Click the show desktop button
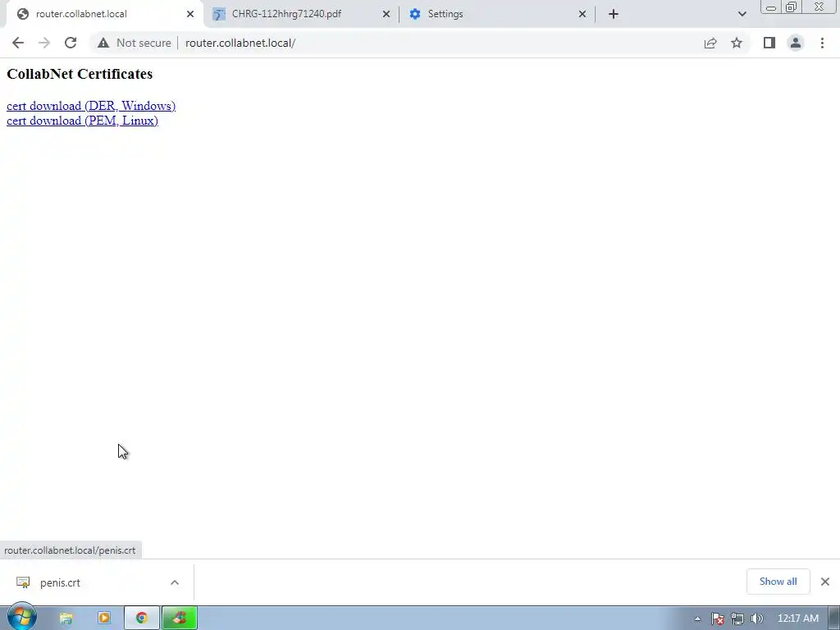 coord(834,619)
